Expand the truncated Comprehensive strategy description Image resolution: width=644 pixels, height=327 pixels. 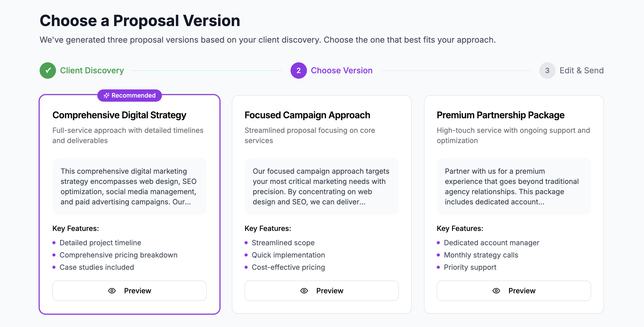pyautogui.click(x=129, y=186)
